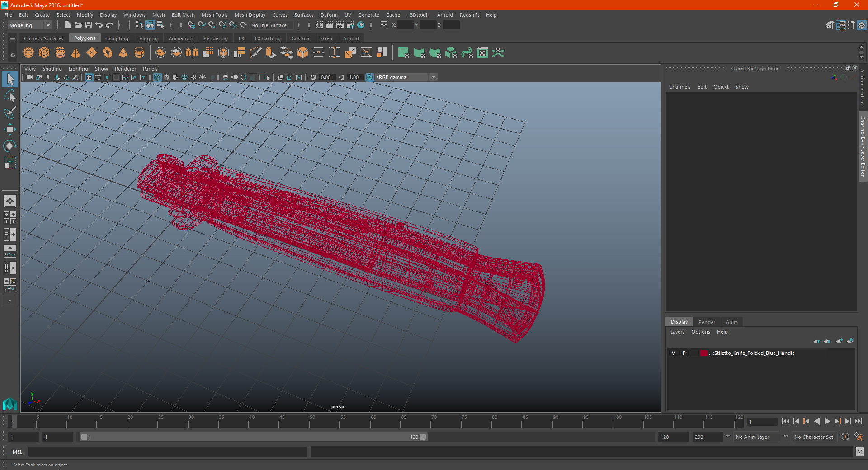Step to next key
The image size is (868, 470).
(x=837, y=421)
